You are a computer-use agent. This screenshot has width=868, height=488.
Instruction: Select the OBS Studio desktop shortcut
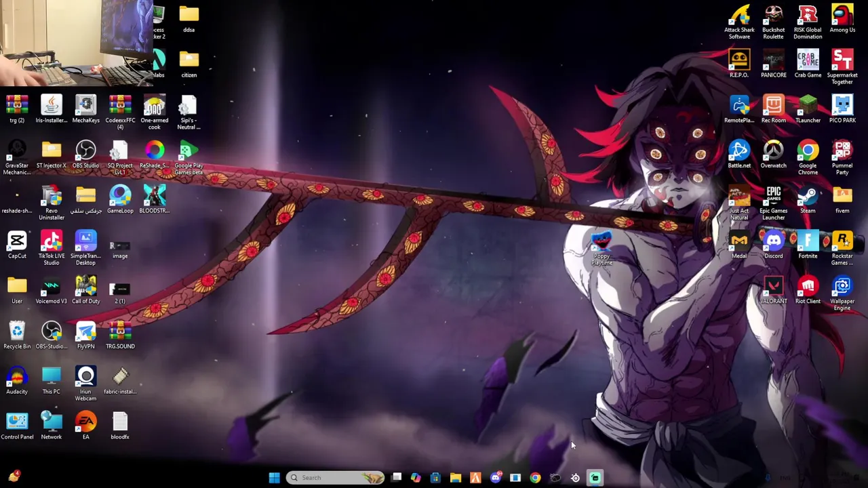pyautogui.click(x=85, y=155)
